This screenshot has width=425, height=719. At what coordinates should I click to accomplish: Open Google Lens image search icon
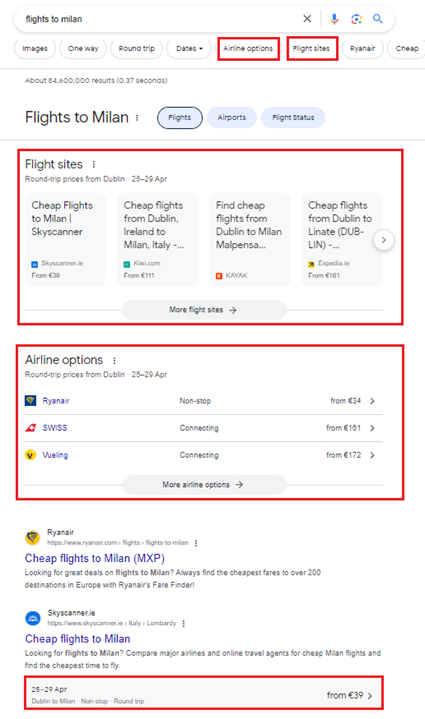coord(356,19)
